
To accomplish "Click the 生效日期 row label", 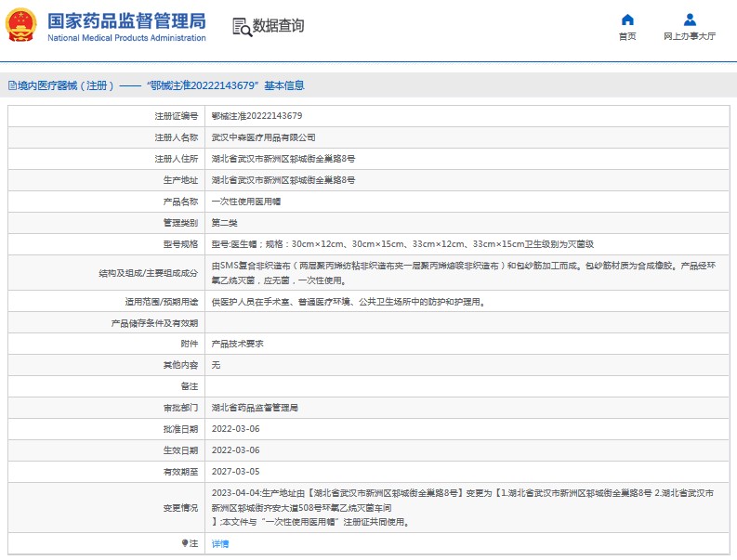I will point(180,450).
